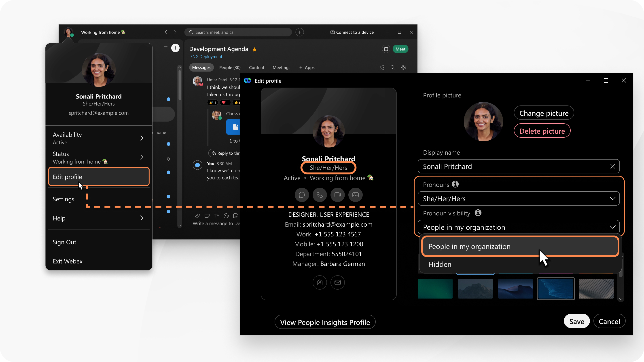Click the video call icon on profile card

(x=337, y=194)
